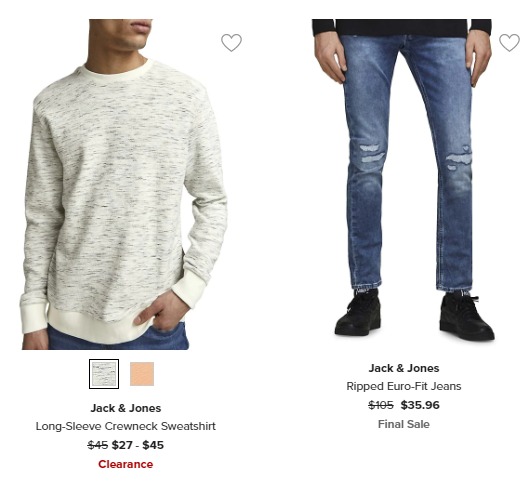Click the $35.96 sale price
530x483 pixels.
tap(420, 405)
